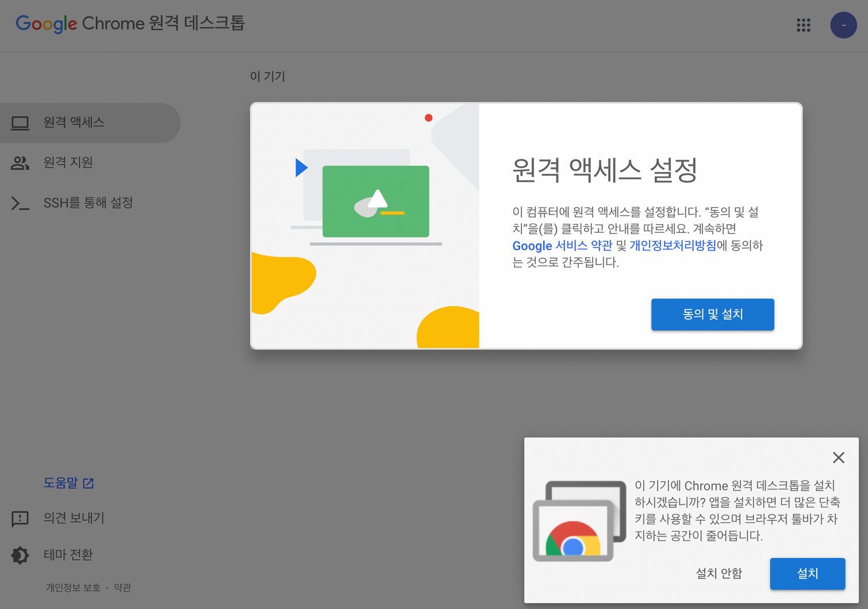Decline with 설치 안함 button
Viewport: 868px width, 609px height.
pos(719,573)
